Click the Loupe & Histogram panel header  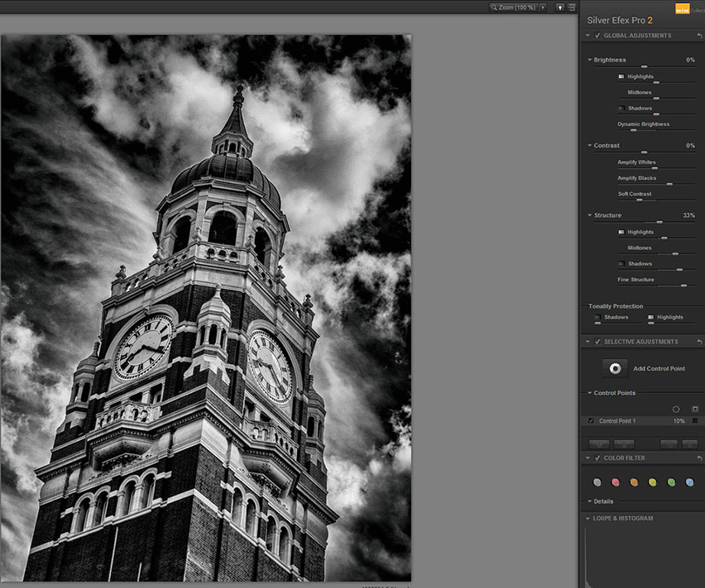tap(622, 518)
